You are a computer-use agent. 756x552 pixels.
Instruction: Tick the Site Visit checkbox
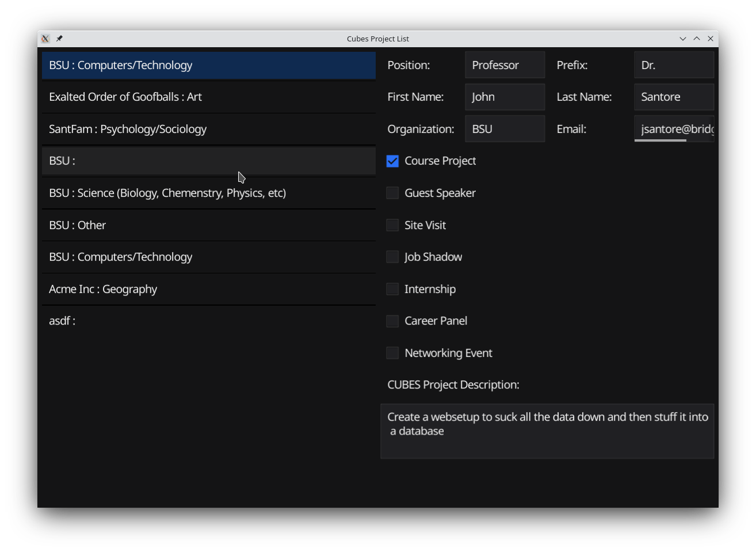[x=392, y=225]
